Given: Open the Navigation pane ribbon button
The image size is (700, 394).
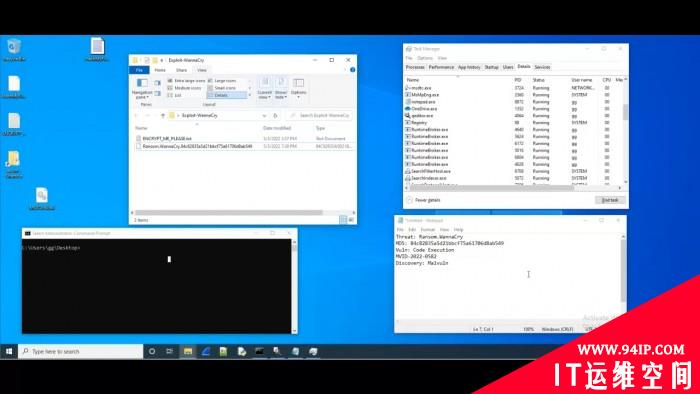Looking at the screenshot, I should pos(142,88).
